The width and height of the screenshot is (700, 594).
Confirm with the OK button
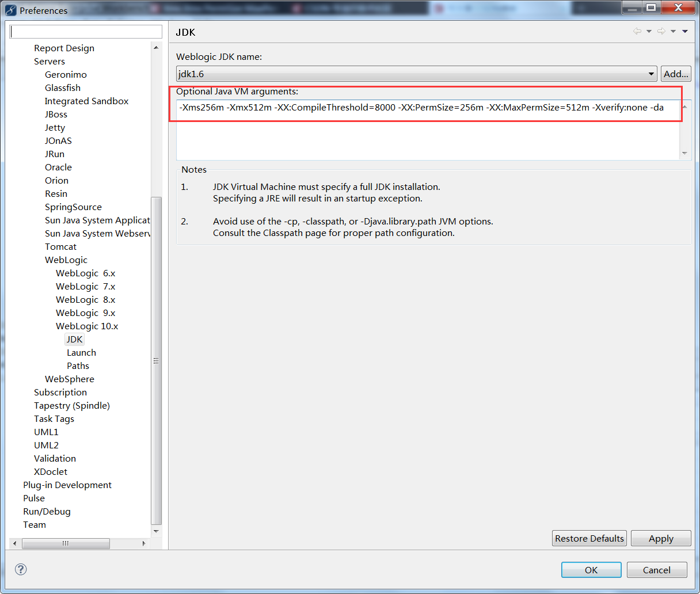pyautogui.click(x=591, y=570)
